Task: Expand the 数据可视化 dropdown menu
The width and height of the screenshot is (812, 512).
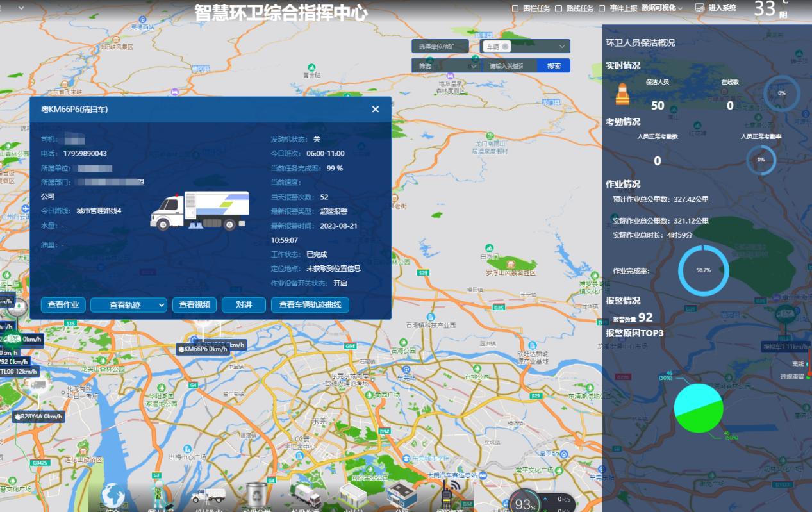Action: (x=662, y=8)
